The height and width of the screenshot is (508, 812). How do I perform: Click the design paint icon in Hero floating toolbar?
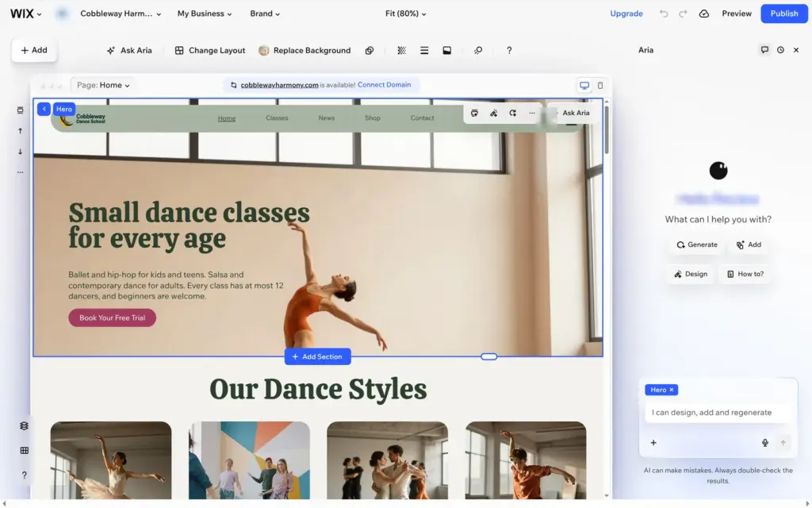click(493, 113)
